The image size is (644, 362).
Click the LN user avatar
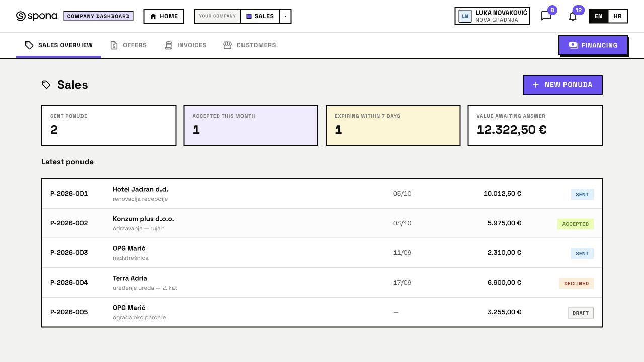[x=465, y=16]
